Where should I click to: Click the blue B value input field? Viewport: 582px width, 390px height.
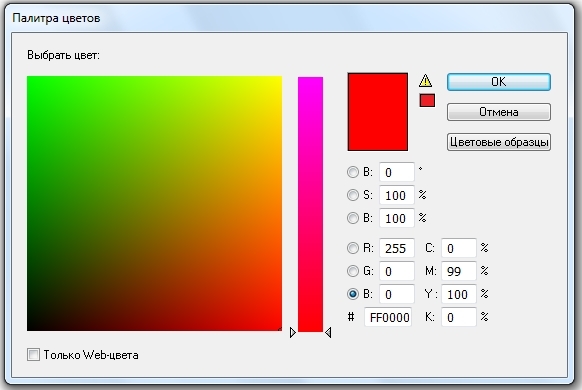(397, 294)
